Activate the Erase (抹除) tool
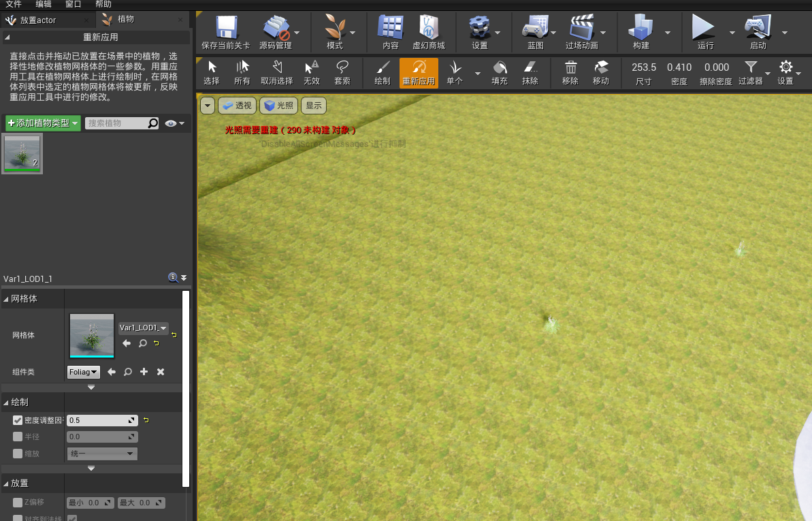 (530, 73)
